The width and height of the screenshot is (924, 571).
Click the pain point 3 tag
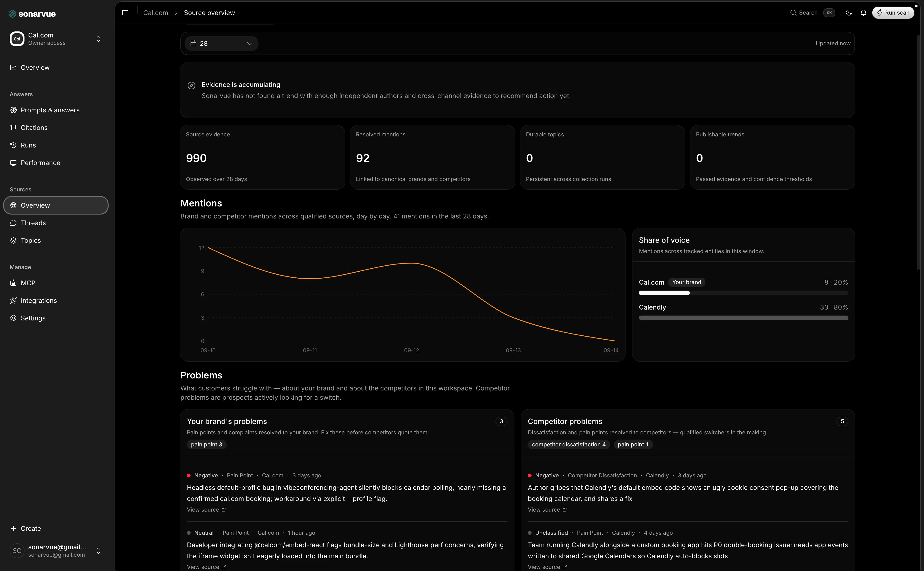206,445
